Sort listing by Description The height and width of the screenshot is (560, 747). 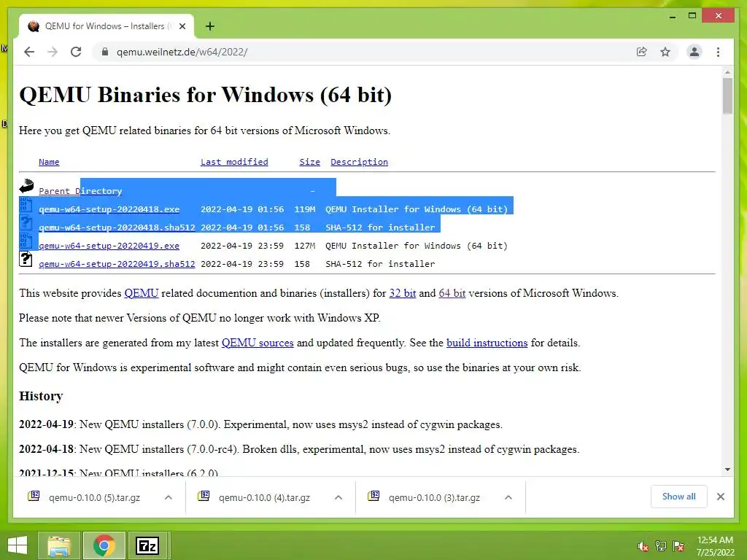359,162
